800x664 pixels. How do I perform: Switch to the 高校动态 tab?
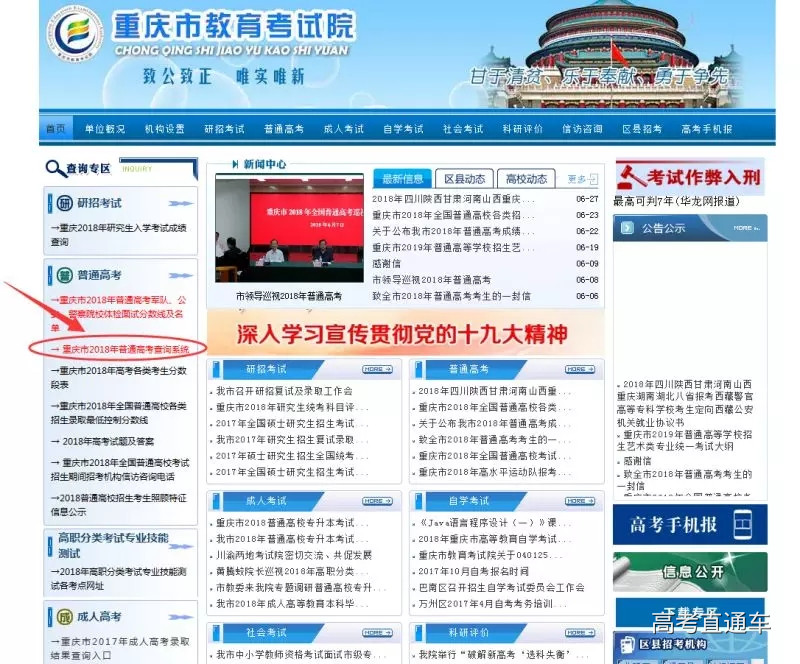point(526,179)
